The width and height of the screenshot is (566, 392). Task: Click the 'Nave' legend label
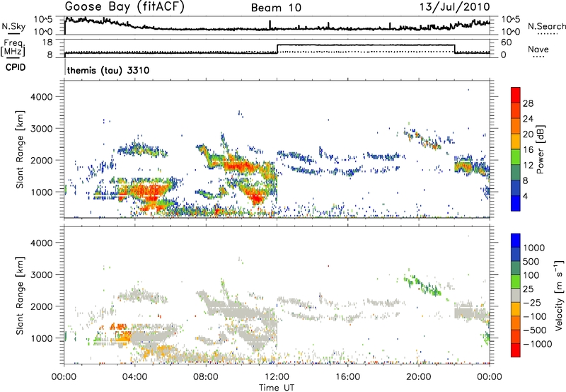tap(538, 49)
